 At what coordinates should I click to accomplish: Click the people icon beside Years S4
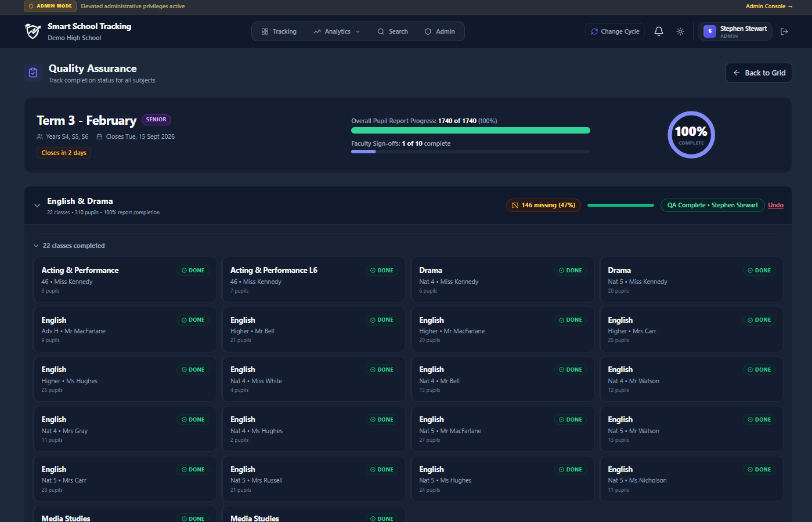click(x=39, y=137)
